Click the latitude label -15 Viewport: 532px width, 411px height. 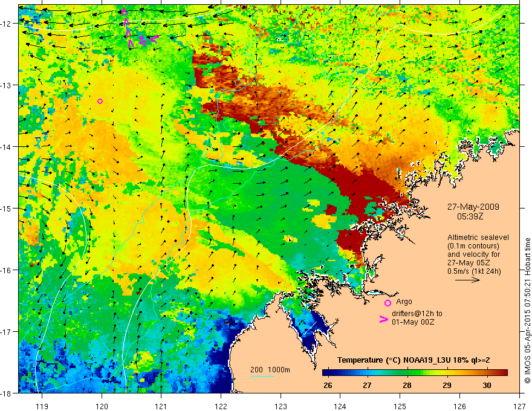[x=7, y=208]
